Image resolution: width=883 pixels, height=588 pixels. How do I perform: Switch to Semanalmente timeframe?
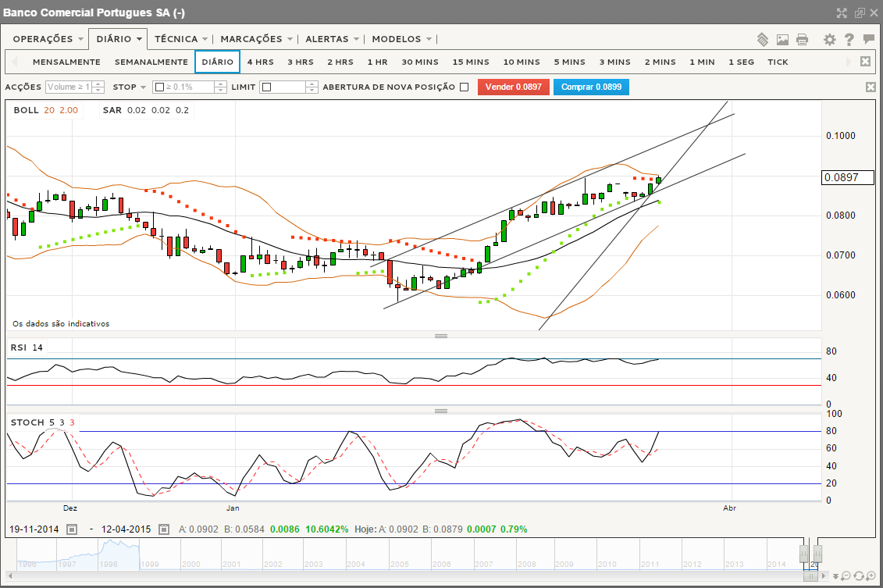click(x=151, y=62)
